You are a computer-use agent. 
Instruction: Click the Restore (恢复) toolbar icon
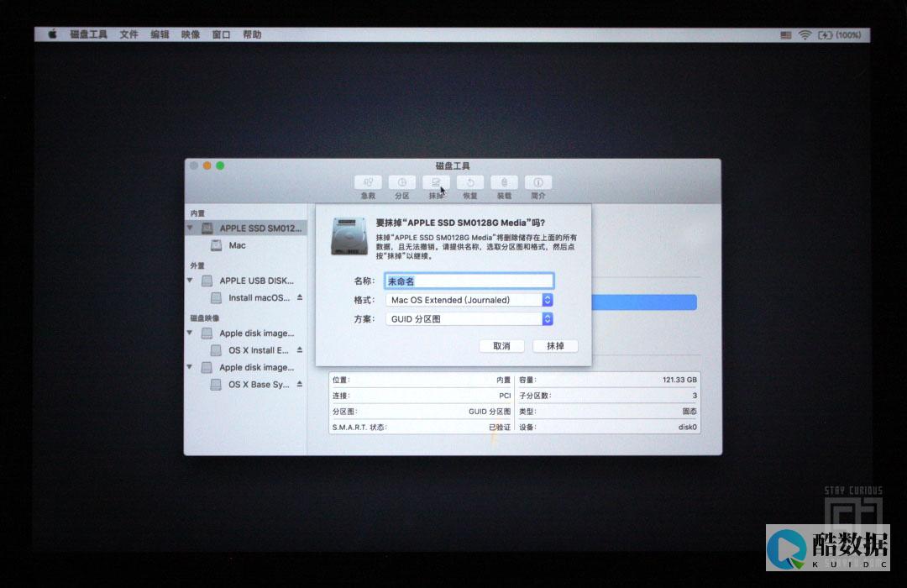click(x=470, y=183)
